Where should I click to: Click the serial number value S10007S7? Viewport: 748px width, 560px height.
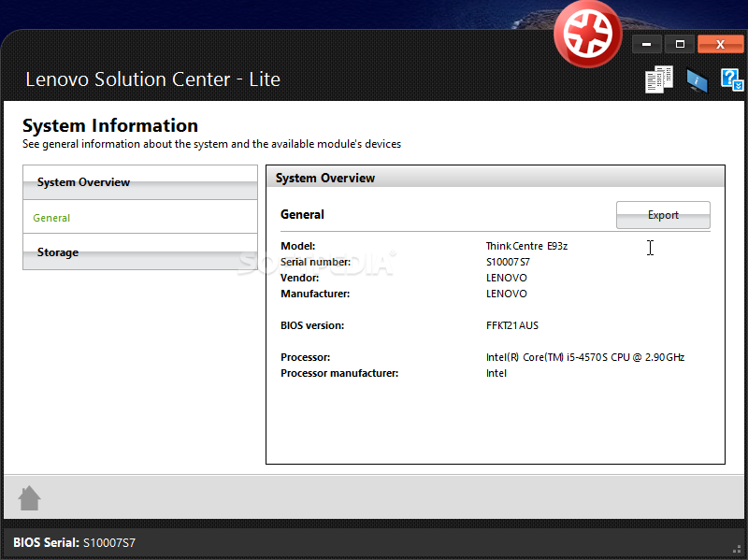point(508,262)
